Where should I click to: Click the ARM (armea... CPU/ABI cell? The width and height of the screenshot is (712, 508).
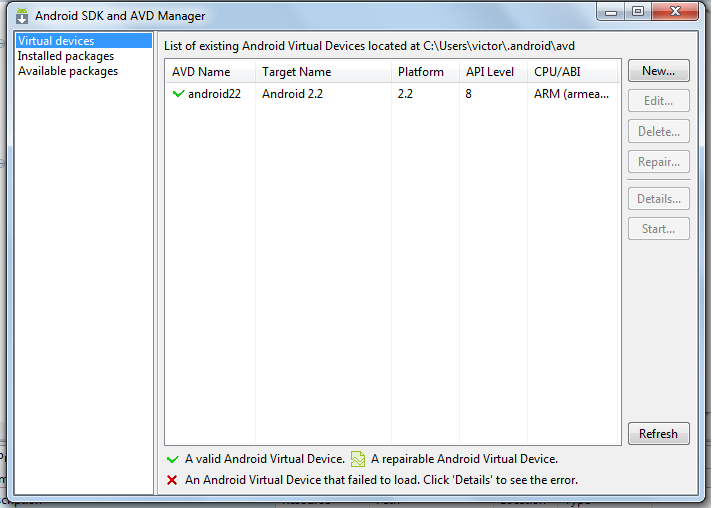[572, 94]
